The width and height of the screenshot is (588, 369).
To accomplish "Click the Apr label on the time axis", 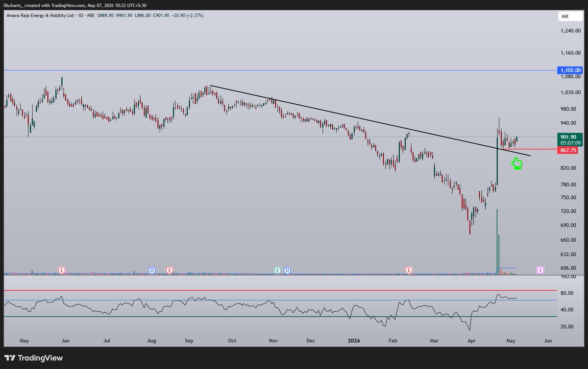I will coord(471,340).
